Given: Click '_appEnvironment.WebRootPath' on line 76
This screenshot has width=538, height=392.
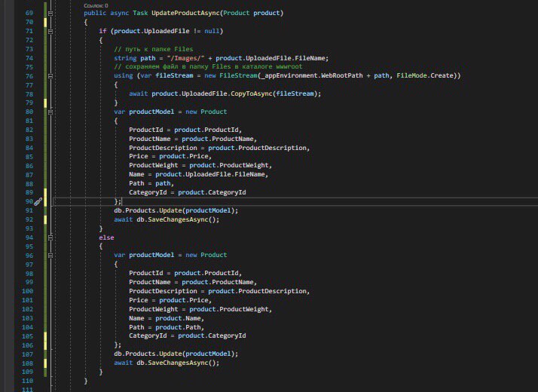Looking at the screenshot, I should (x=310, y=75).
